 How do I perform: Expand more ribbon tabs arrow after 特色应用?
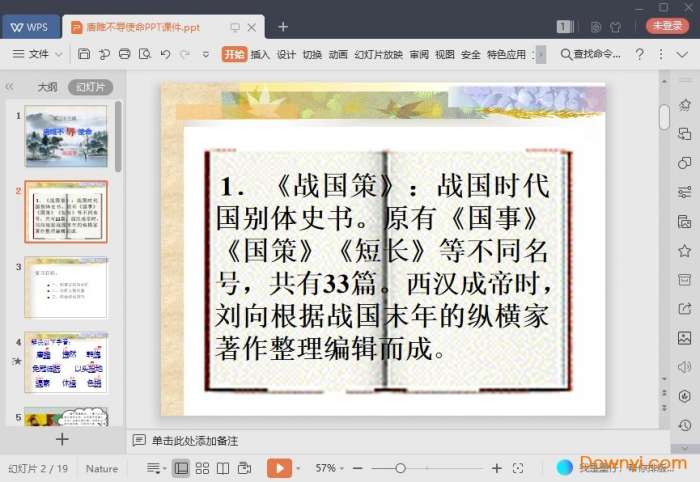pos(541,54)
